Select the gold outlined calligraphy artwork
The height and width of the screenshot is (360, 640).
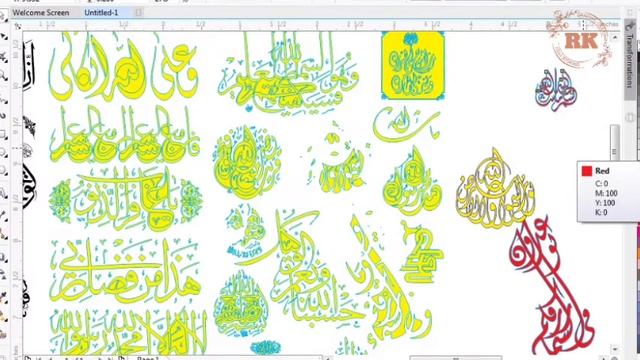coord(495,188)
